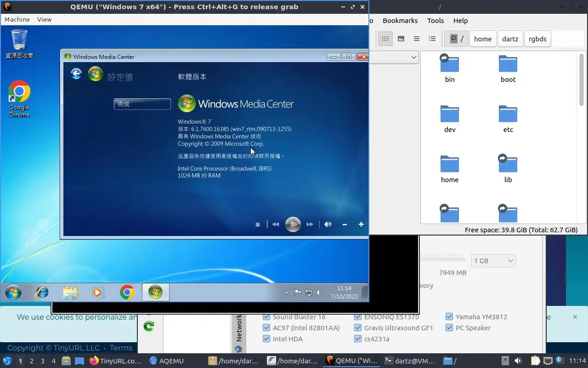Open TinyURL Terms link

click(121, 348)
